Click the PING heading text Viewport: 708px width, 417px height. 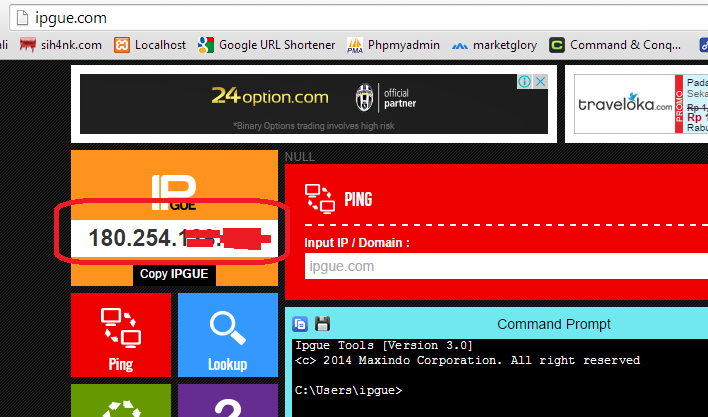[358, 199]
